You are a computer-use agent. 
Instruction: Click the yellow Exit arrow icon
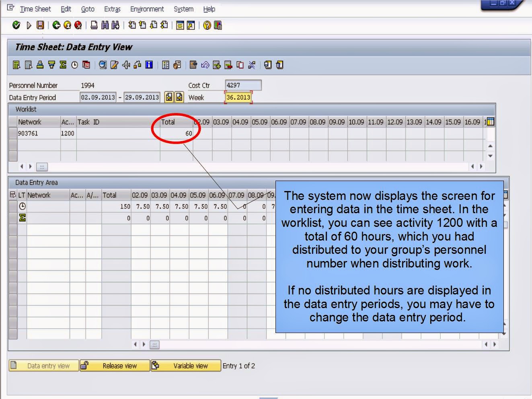pos(67,25)
